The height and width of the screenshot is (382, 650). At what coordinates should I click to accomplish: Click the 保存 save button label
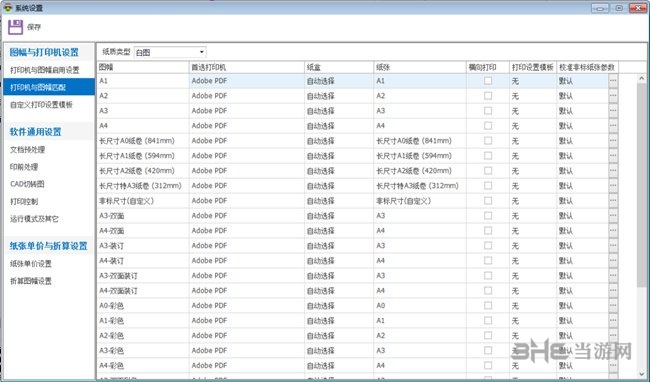(34, 27)
